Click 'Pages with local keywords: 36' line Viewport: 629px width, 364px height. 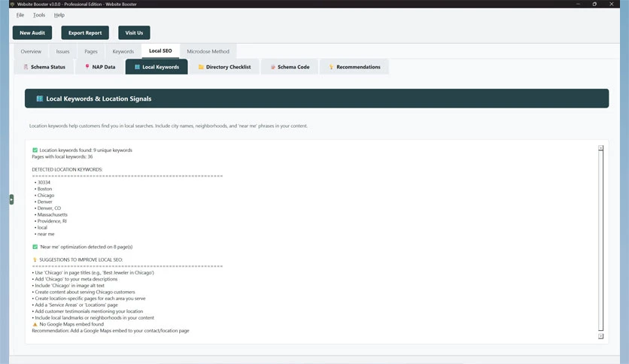62,156
